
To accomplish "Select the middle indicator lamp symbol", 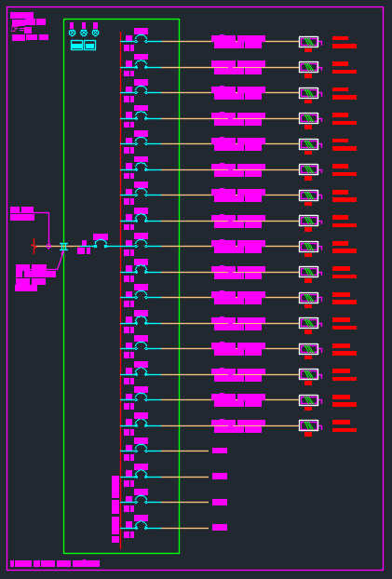I will (x=84, y=33).
